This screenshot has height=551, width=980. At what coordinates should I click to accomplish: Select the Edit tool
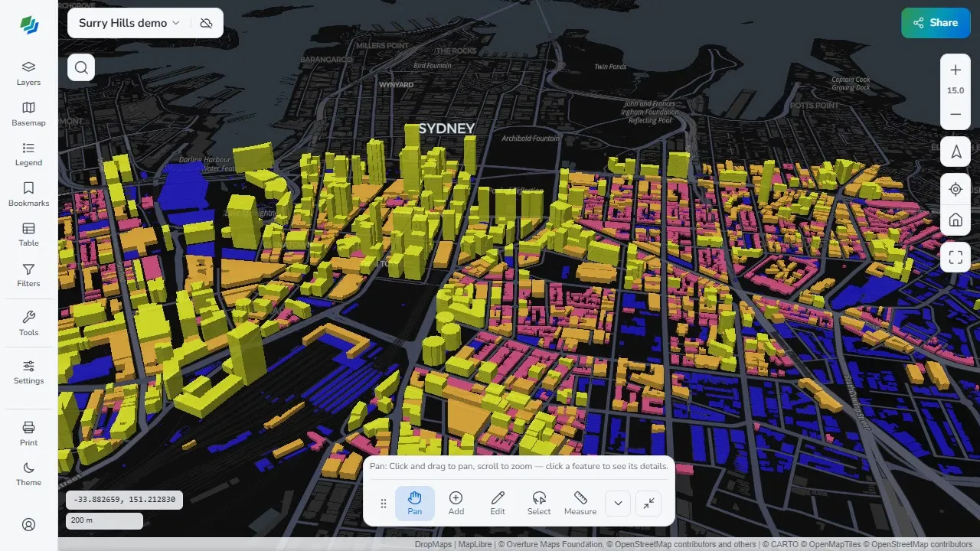point(498,504)
